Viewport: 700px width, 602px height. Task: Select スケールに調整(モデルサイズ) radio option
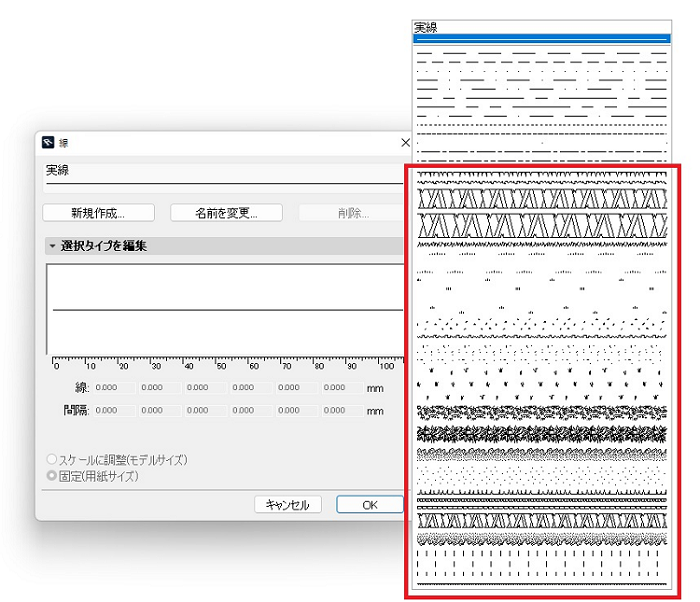coord(52,459)
